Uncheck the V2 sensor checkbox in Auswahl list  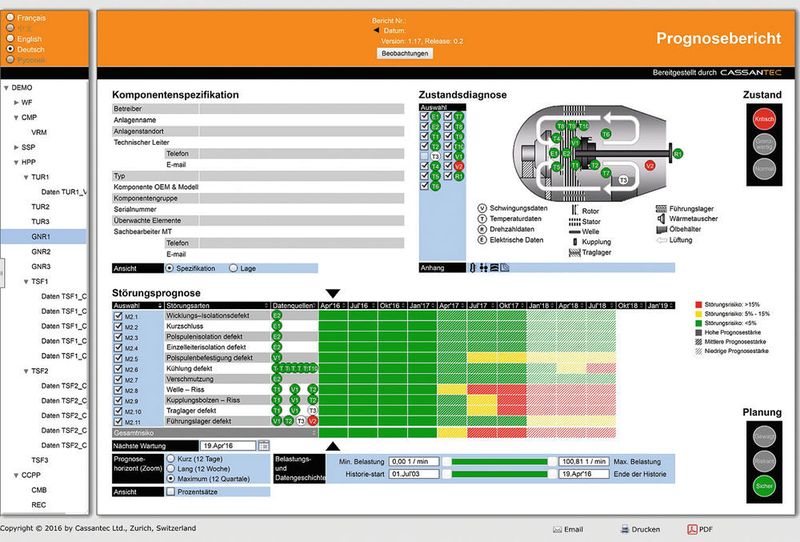(448, 166)
